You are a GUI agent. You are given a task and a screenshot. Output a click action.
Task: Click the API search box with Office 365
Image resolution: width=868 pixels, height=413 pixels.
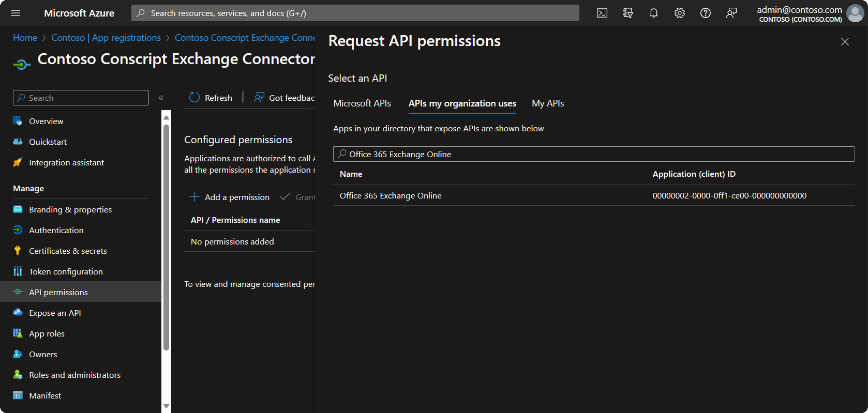point(594,154)
